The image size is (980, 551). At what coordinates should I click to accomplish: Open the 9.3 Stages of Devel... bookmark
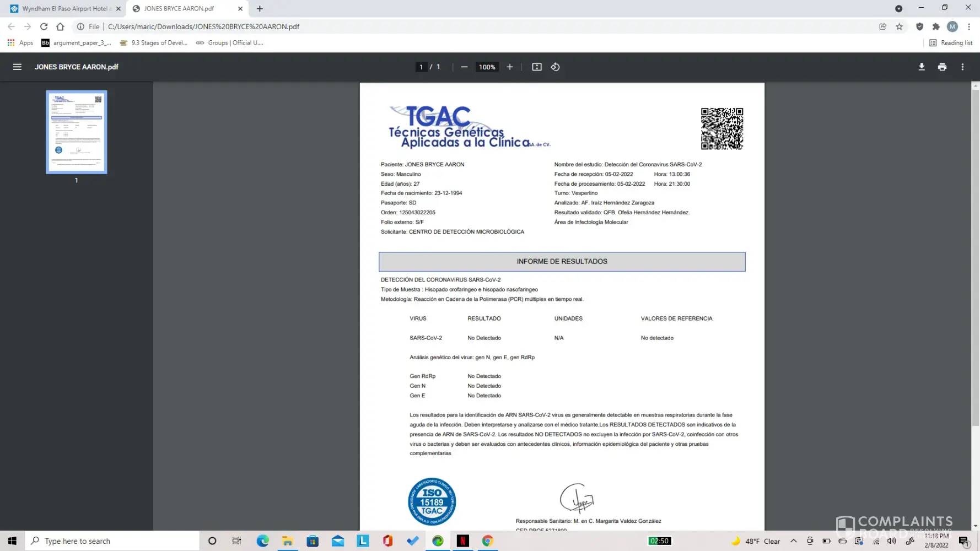tap(154, 43)
